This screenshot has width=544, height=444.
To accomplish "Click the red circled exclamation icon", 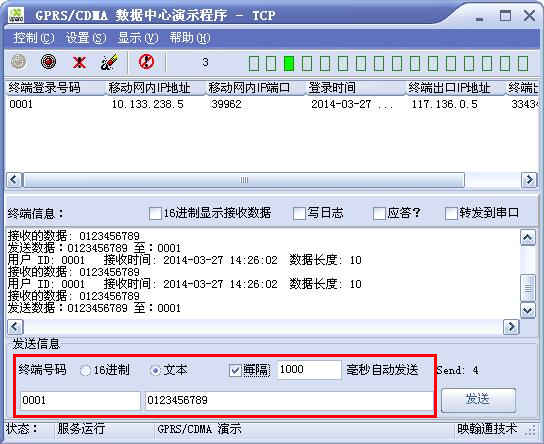I will pos(146,62).
